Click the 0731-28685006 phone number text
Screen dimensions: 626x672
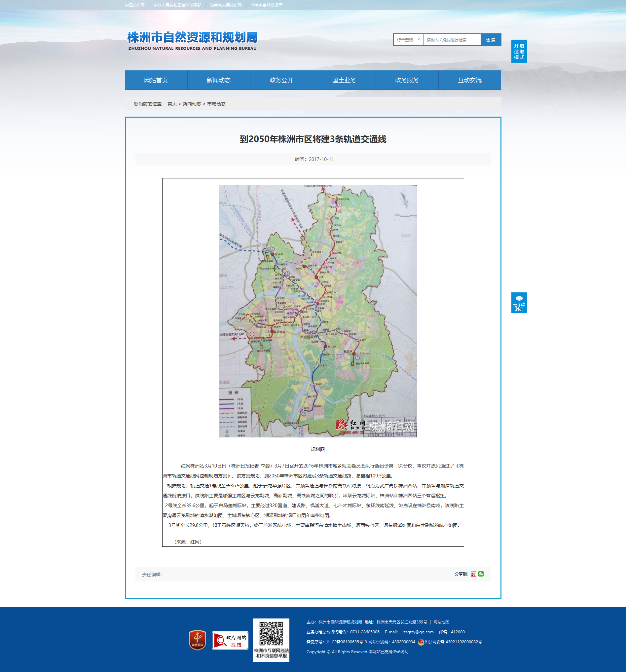[365, 632]
